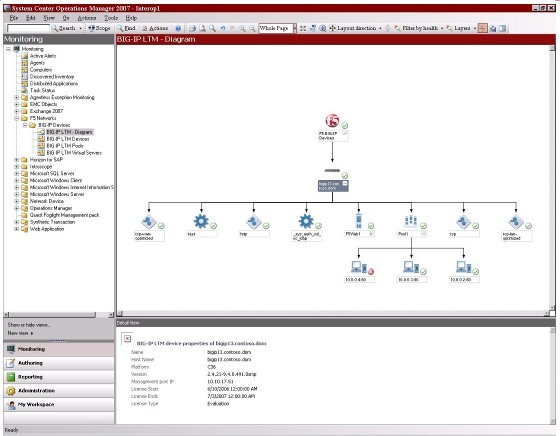Click the Print Preview toolbar icon
This screenshot has width=560, height=436.
[x=202, y=28]
